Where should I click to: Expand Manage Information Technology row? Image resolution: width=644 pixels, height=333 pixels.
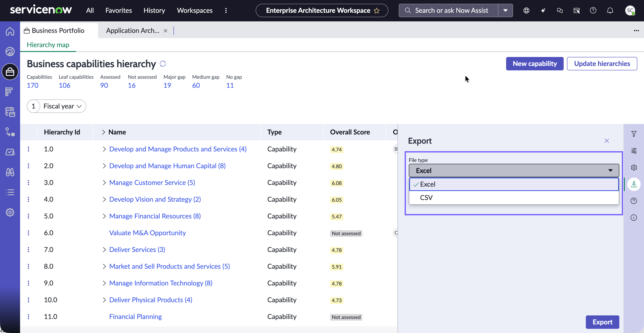104,283
